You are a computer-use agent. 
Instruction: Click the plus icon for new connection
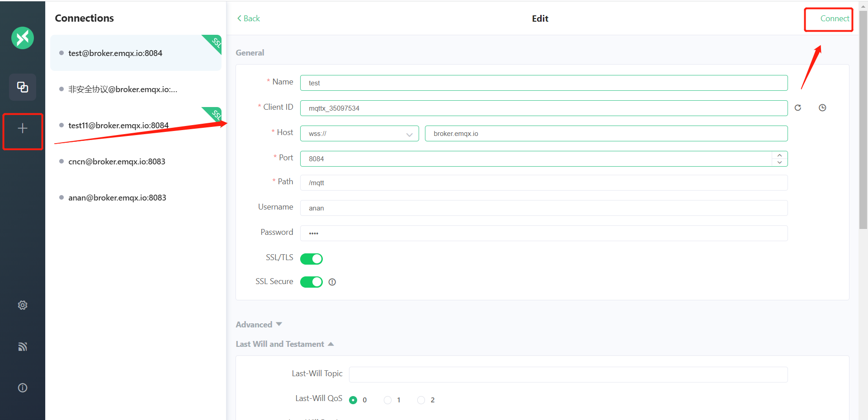[23, 129]
